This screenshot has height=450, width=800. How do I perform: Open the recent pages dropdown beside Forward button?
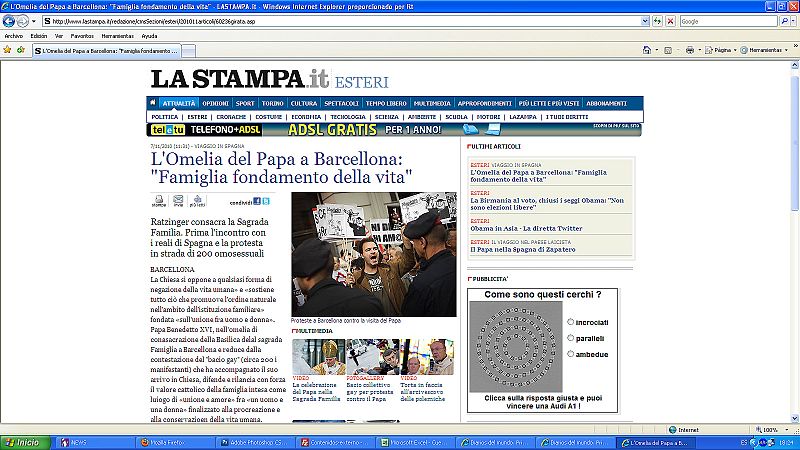coord(34,21)
